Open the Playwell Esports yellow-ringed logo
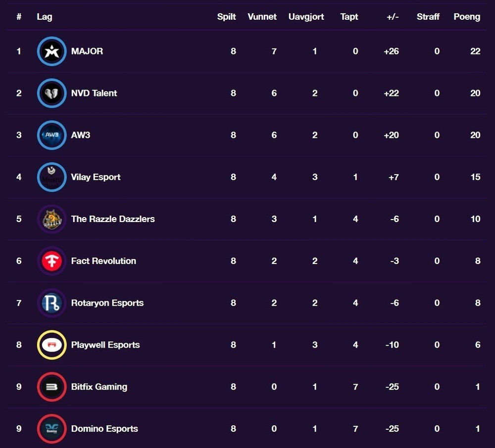The width and height of the screenshot is (495, 448). pyautogui.click(x=52, y=345)
